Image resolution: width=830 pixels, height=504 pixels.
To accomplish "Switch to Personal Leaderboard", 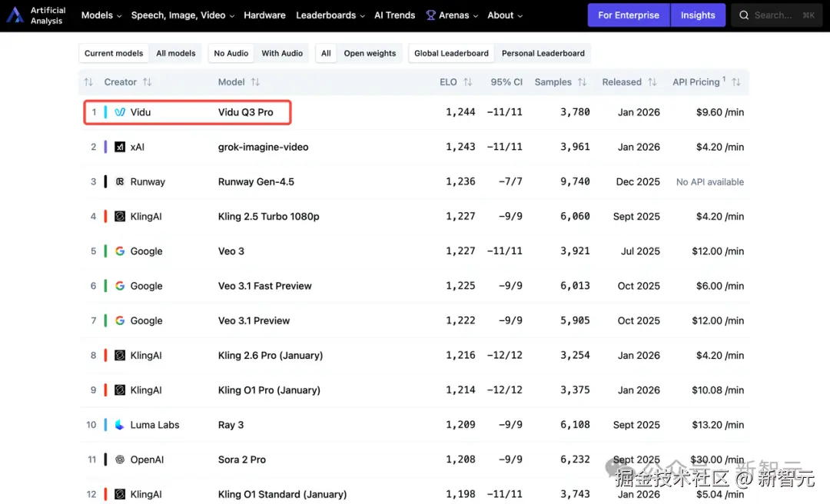I will coord(543,54).
